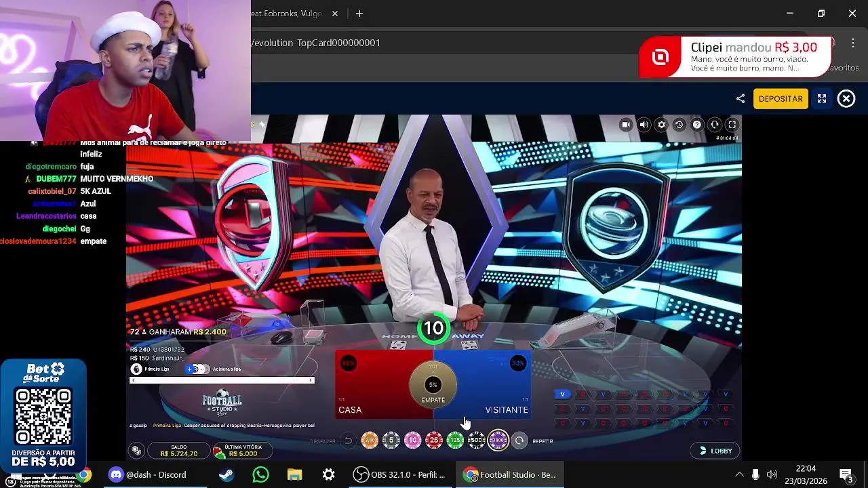Screen dimensions: 868x488
Task: Open the Settings gear in taskbar
Action: click(x=328, y=474)
